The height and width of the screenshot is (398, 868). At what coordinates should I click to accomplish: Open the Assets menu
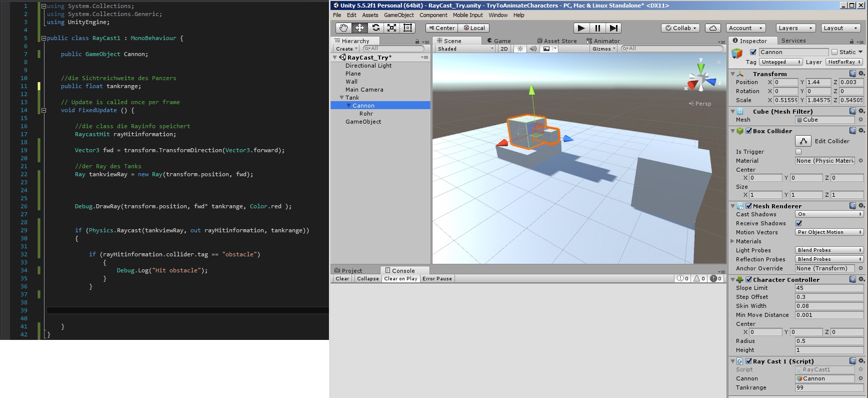370,15
